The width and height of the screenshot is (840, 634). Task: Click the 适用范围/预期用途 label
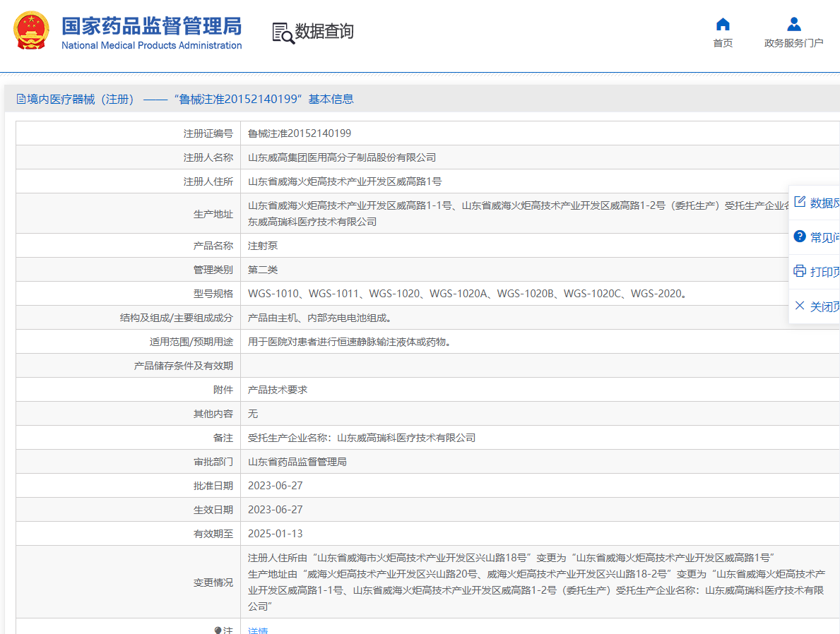click(191, 342)
